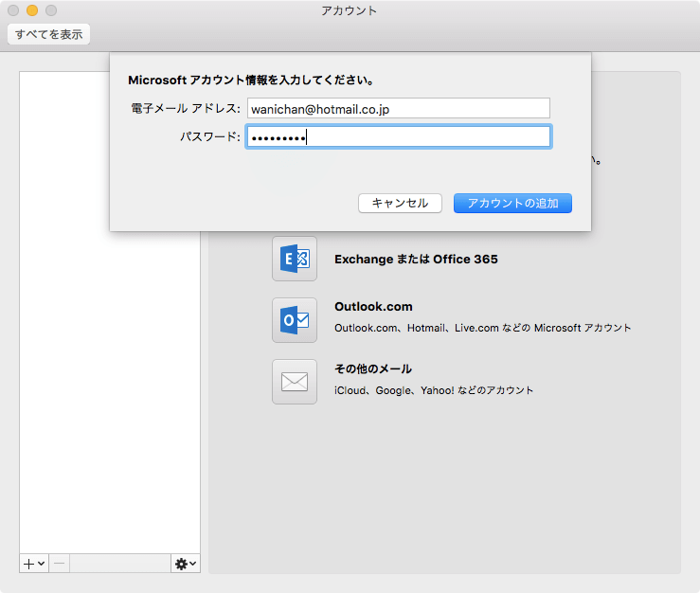Choose the Outlook.com account icon

[x=295, y=320]
